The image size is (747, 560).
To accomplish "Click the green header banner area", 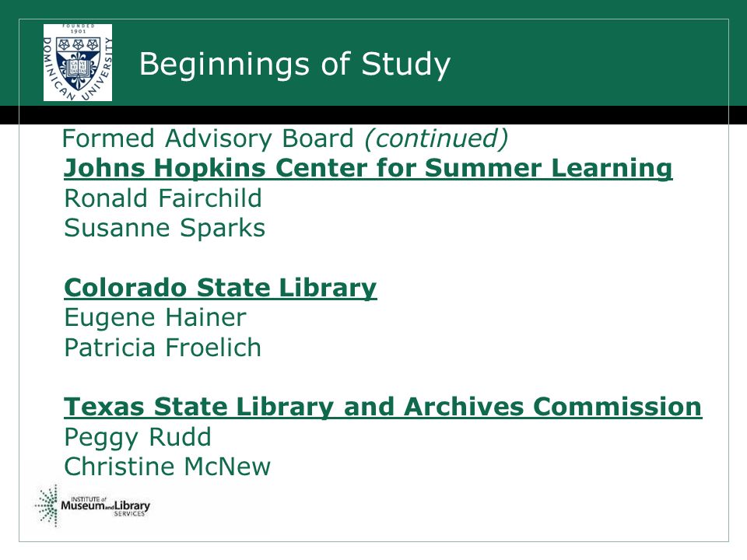I will coord(373,53).
